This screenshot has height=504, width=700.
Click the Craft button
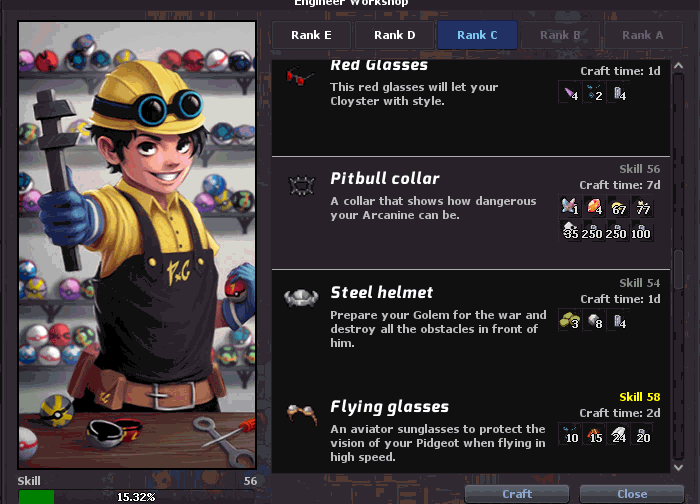tap(517, 494)
